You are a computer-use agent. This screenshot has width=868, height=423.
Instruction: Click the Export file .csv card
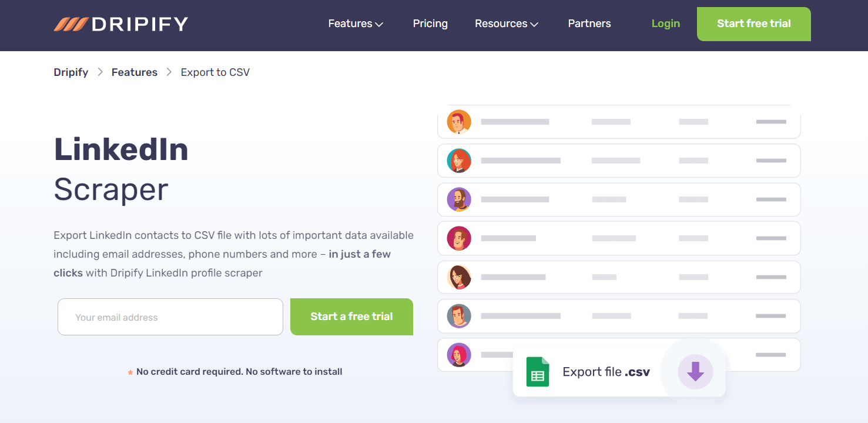[x=605, y=372]
